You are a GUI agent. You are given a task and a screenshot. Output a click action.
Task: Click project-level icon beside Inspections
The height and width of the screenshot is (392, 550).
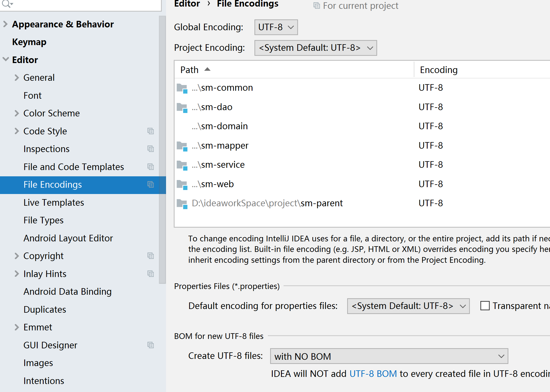click(151, 149)
